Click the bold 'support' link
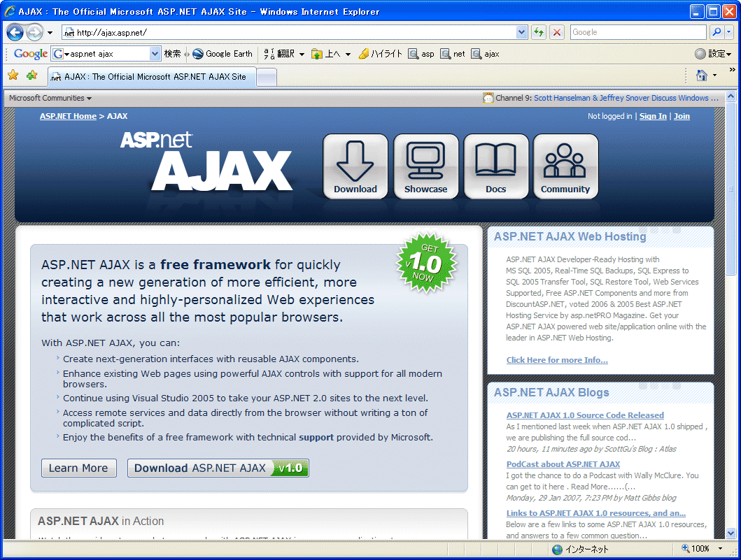Viewport: 741px width, 560px height. click(x=316, y=437)
